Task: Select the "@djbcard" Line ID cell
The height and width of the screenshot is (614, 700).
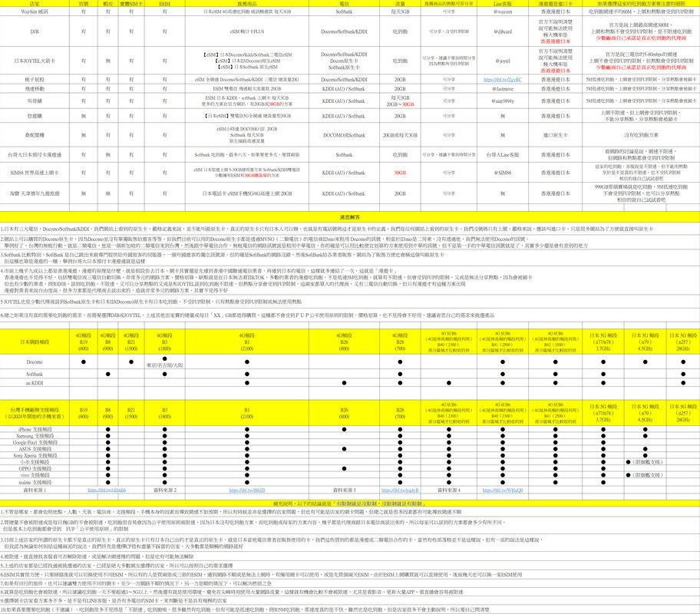Action: 503,31
